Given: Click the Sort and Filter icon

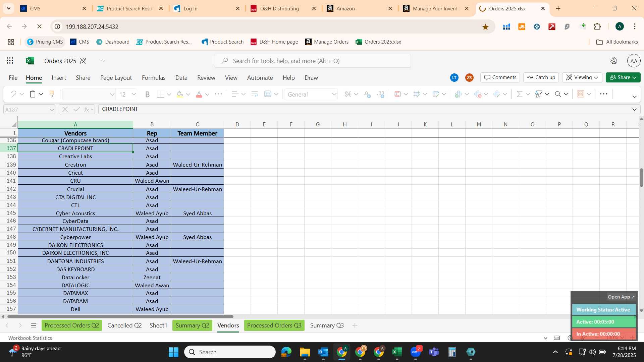Looking at the screenshot, I should point(539,94).
